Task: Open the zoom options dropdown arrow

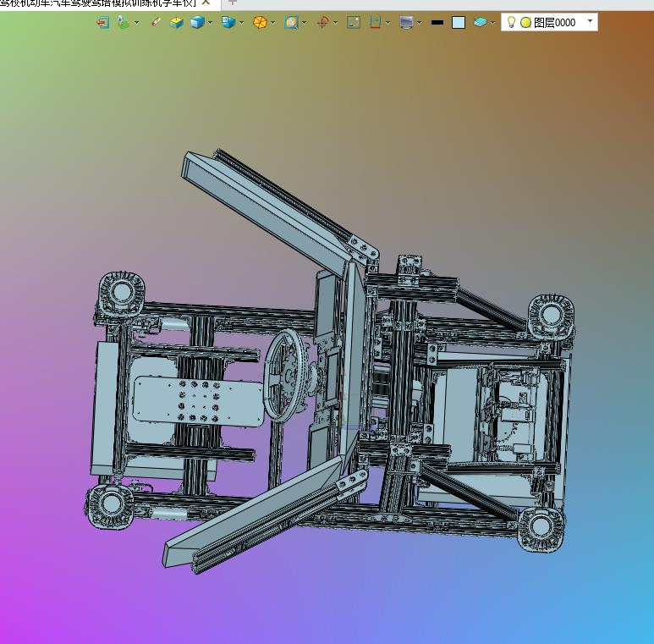Action: (304, 23)
